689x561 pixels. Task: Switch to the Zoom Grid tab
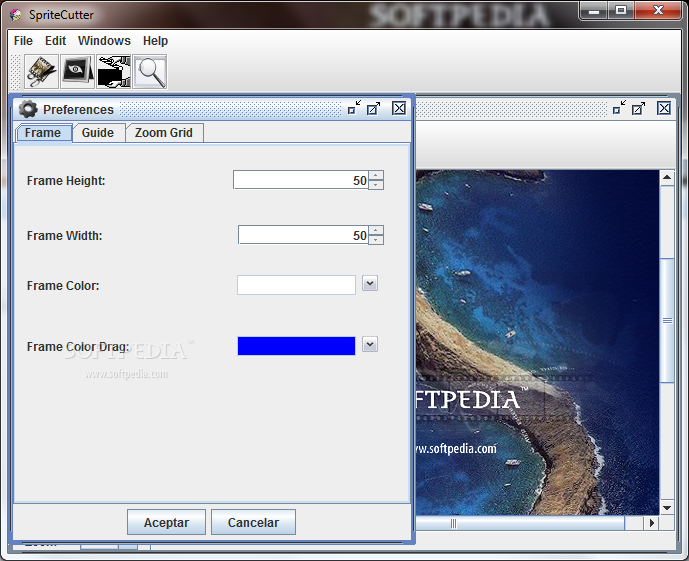[163, 133]
